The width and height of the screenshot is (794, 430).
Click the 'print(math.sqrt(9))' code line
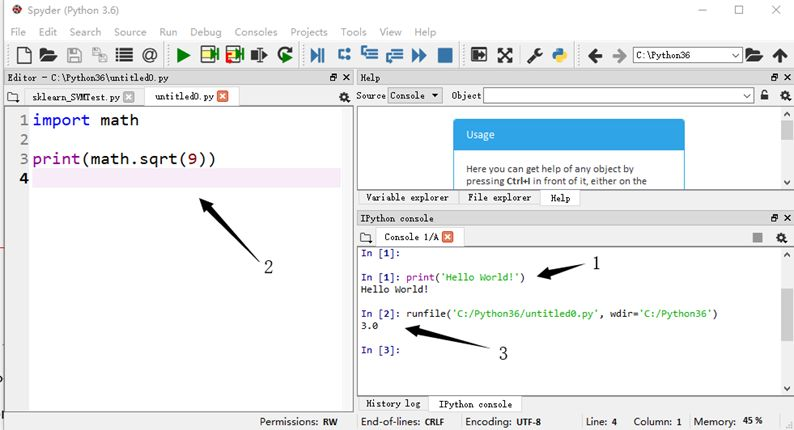coord(124,159)
